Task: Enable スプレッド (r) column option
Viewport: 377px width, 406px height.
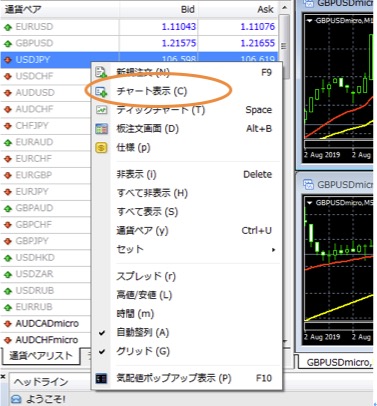Action: [x=187, y=276]
